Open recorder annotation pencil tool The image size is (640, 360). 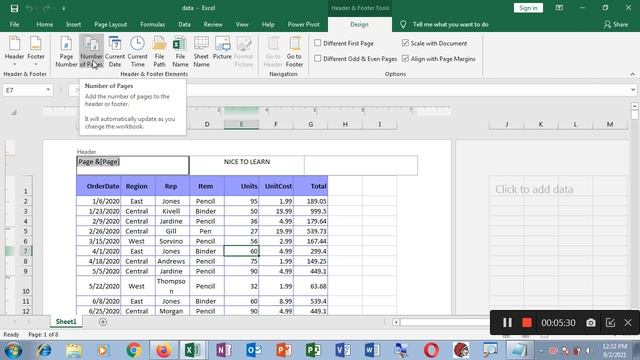(610, 322)
